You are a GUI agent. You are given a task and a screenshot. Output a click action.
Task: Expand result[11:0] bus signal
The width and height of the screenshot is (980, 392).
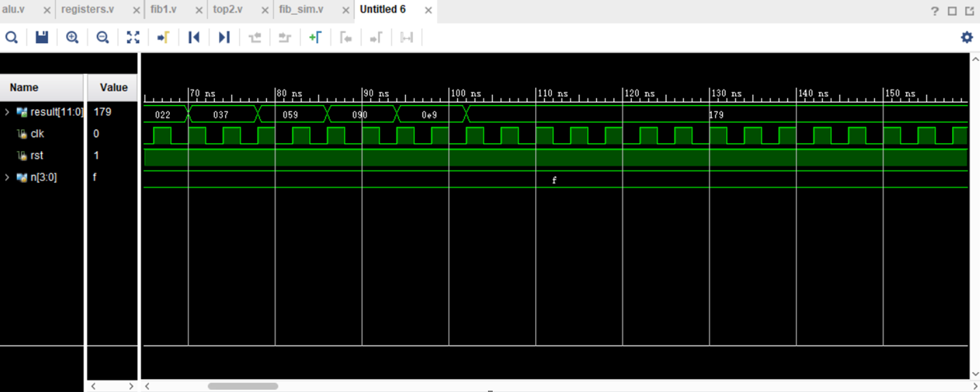[8, 111]
